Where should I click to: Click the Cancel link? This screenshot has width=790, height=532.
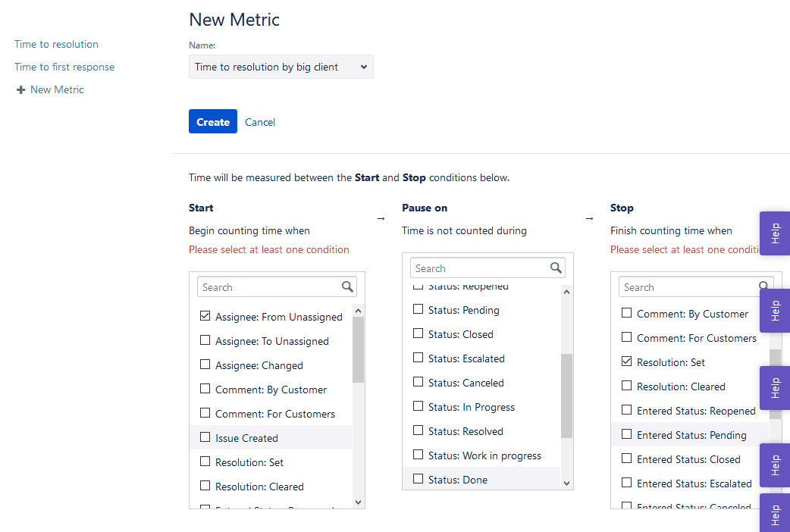pyautogui.click(x=260, y=122)
